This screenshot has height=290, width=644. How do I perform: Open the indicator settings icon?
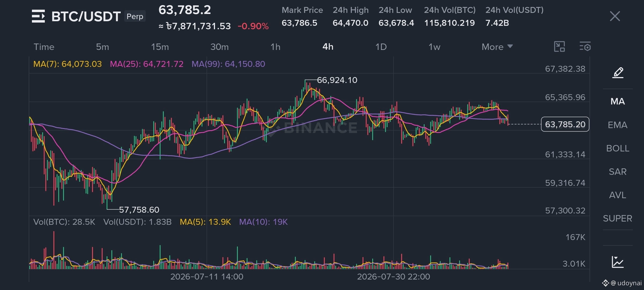585,47
